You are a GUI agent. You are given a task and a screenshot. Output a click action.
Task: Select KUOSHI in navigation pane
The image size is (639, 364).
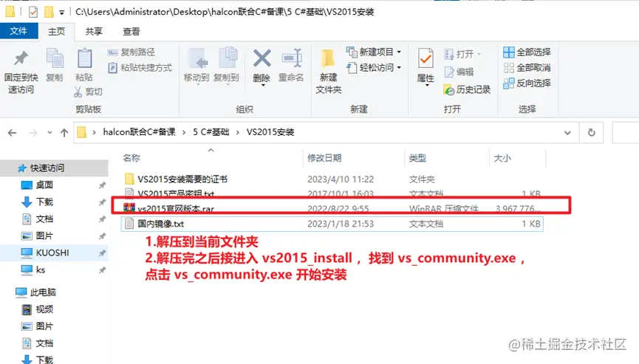52,253
